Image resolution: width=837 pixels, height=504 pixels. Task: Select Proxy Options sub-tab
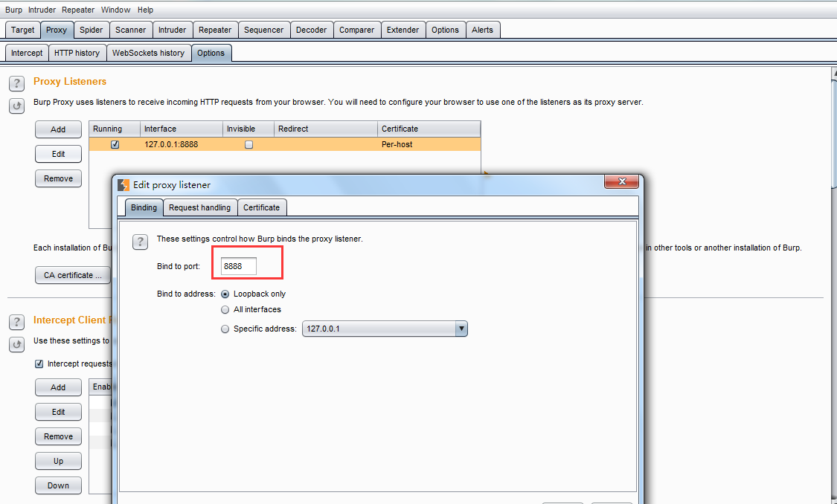pos(211,53)
